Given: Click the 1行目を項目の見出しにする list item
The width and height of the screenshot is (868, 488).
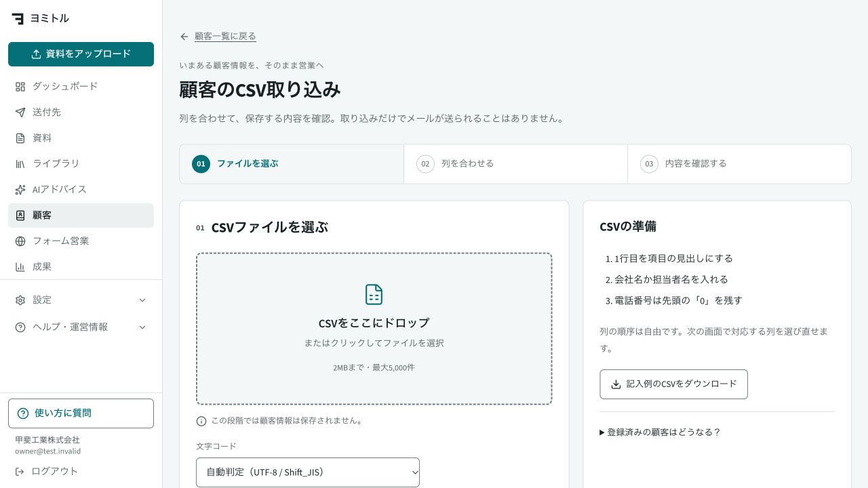Looking at the screenshot, I should (x=673, y=258).
